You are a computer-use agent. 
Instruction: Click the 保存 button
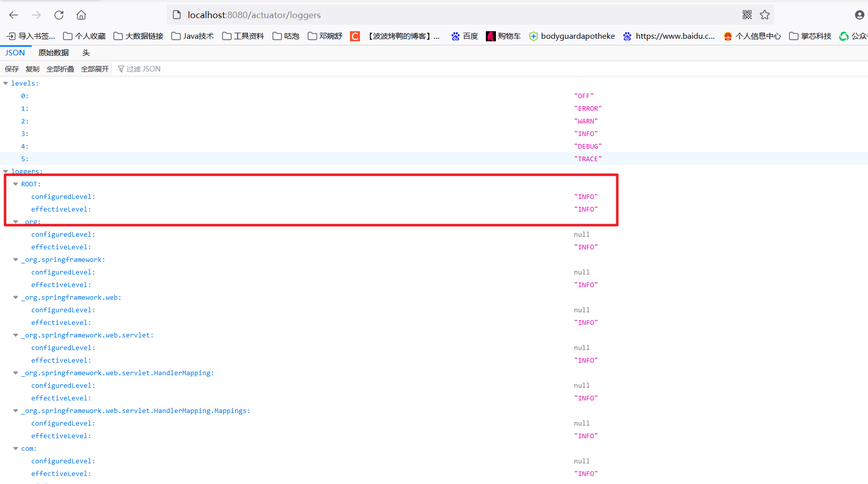coord(11,68)
